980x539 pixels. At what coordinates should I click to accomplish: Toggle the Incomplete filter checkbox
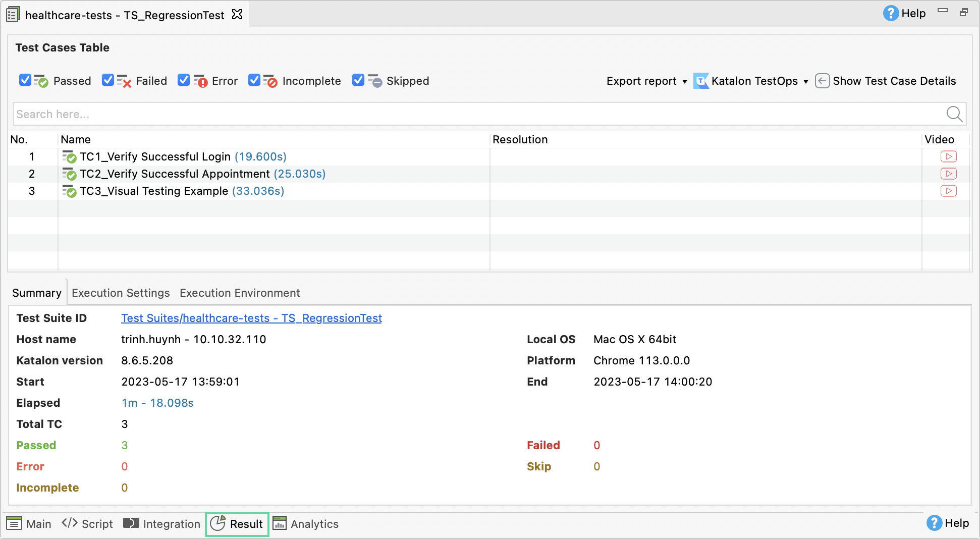tap(254, 80)
